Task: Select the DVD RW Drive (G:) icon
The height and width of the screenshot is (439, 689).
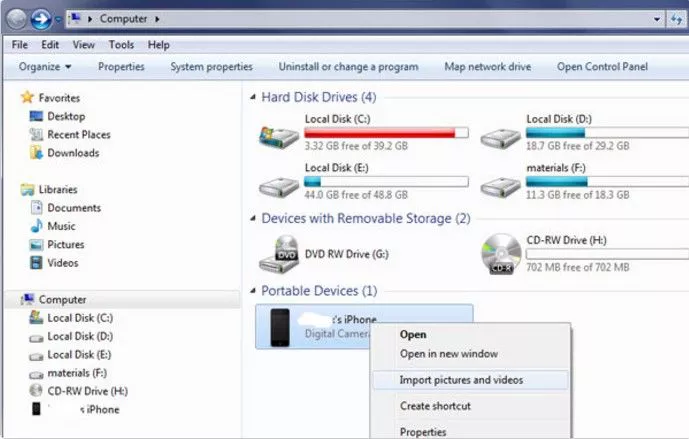Action: 276,256
